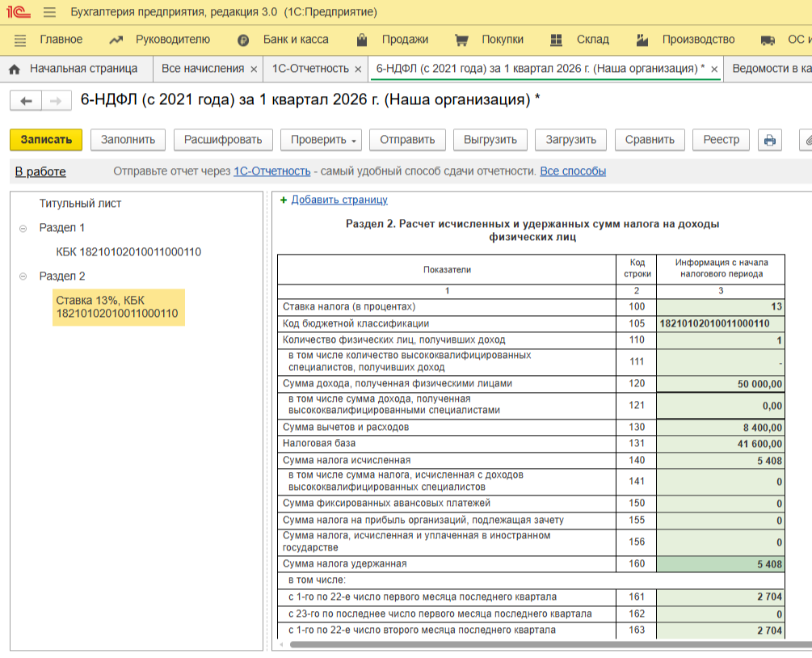
Task: Click the Склад warehouse icon
Action: pyautogui.click(x=556, y=40)
